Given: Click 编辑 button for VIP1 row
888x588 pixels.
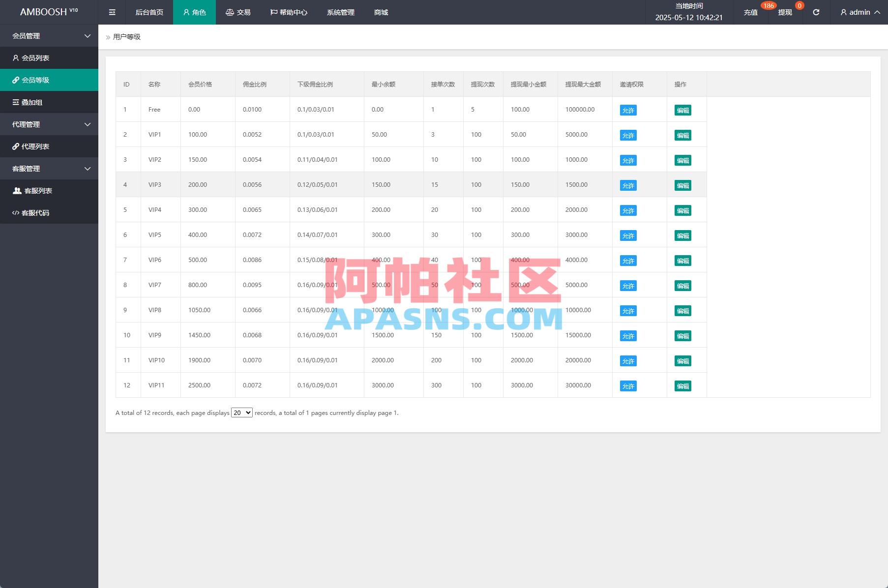Looking at the screenshot, I should [x=683, y=135].
